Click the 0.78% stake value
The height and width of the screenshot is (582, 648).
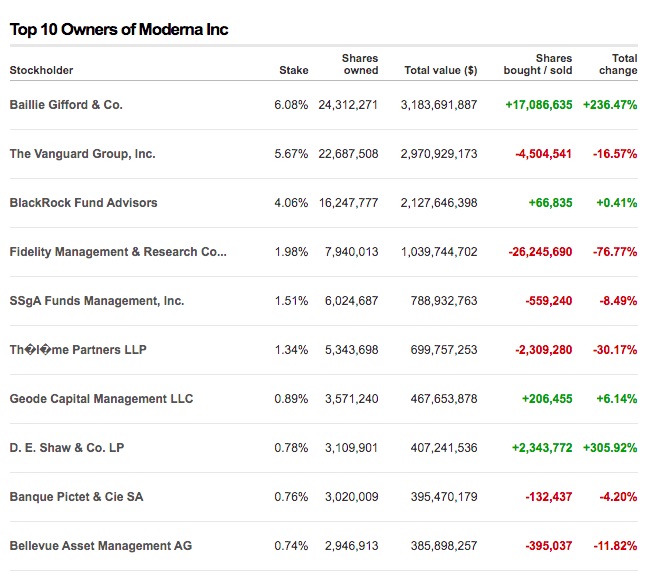point(291,448)
